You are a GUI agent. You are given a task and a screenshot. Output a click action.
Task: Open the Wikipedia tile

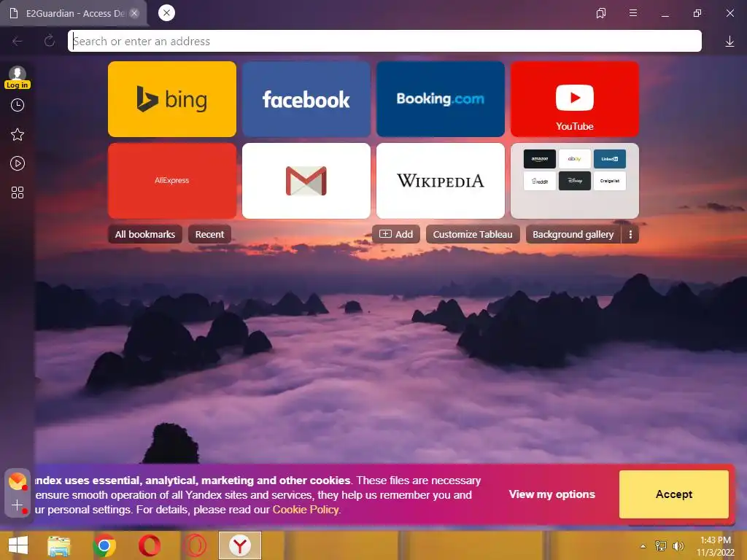coord(440,181)
